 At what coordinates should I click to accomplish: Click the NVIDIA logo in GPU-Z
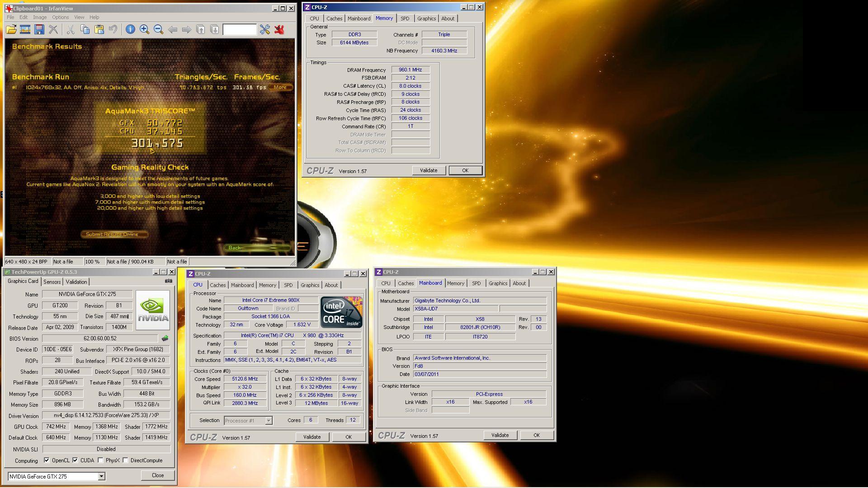[x=153, y=310]
